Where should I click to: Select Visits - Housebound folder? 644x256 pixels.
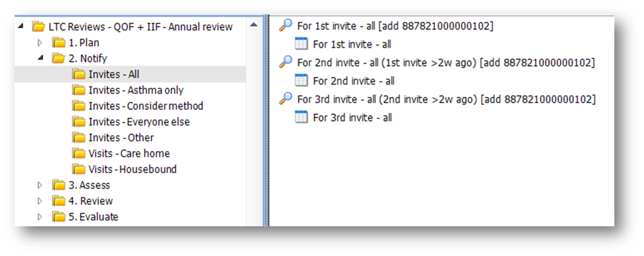(x=132, y=169)
